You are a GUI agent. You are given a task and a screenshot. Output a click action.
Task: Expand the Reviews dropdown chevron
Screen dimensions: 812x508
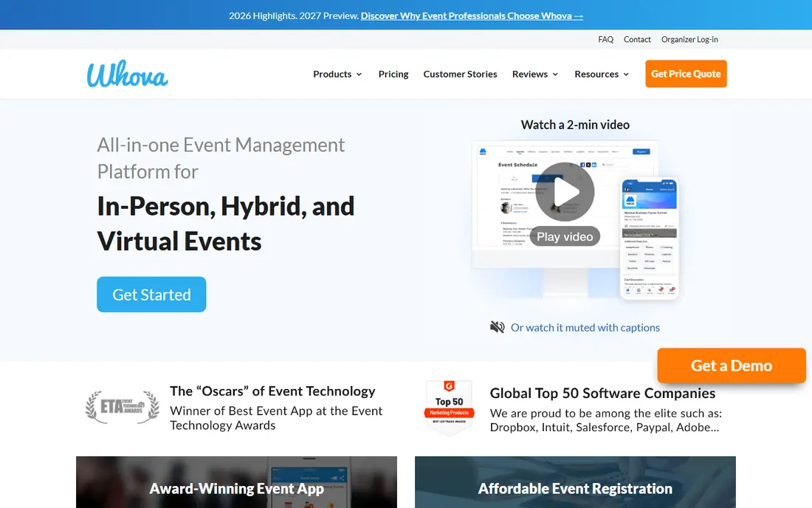tap(555, 75)
